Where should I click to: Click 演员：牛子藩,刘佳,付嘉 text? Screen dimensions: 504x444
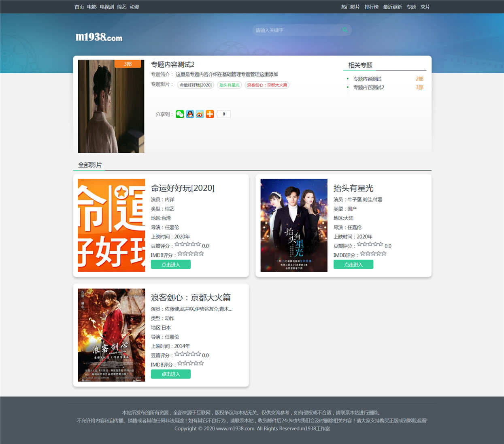point(358,199)
